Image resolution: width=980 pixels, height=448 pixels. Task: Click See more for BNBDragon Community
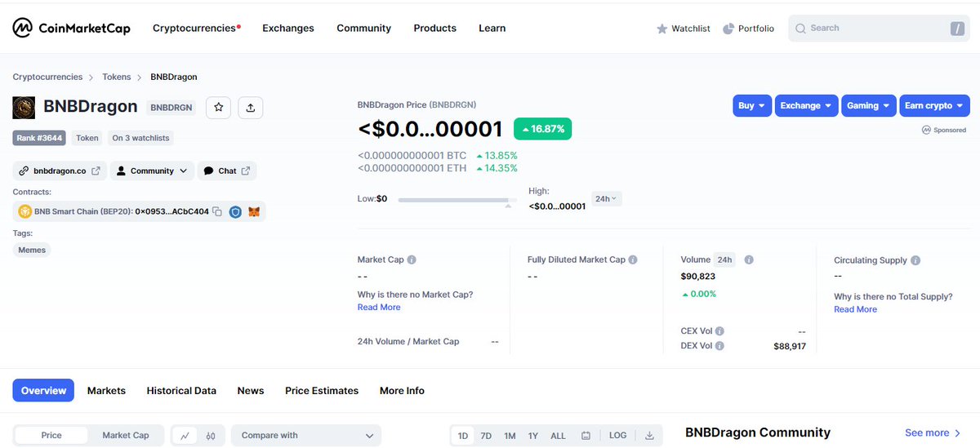point(933,432)
